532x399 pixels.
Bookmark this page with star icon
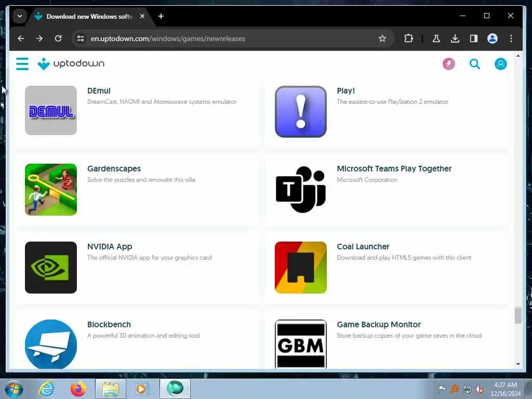[382, 38]
